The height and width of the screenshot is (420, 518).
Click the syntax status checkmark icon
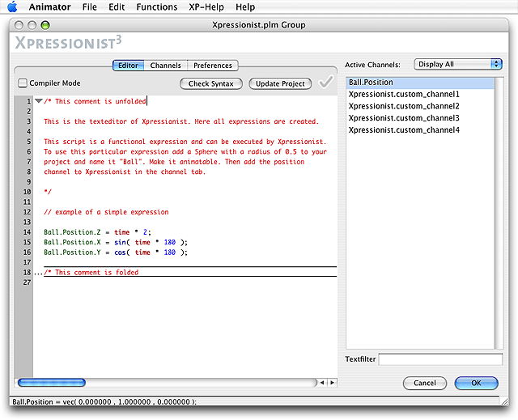325,82
